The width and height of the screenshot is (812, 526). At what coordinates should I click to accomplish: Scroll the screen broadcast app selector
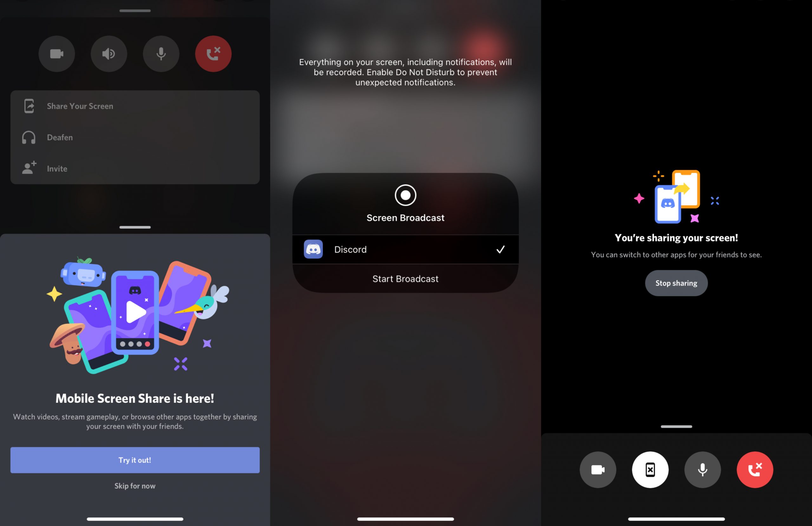coord(405,248)
